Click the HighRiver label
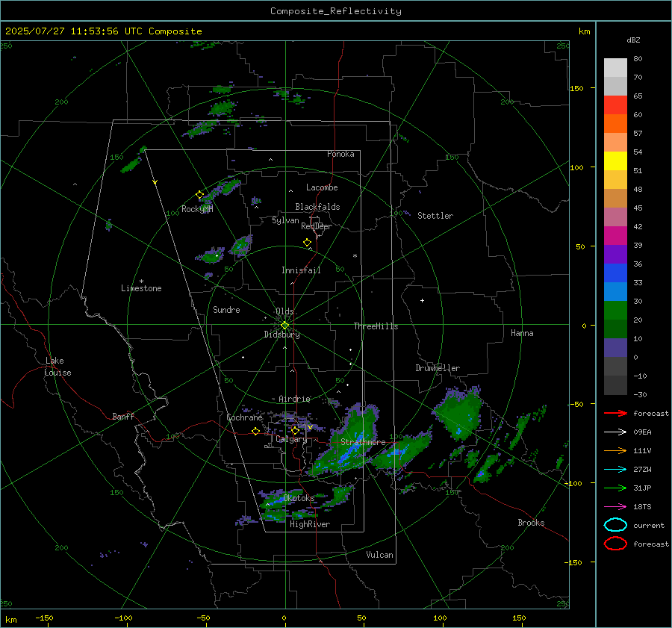 (x=310, y=524)
